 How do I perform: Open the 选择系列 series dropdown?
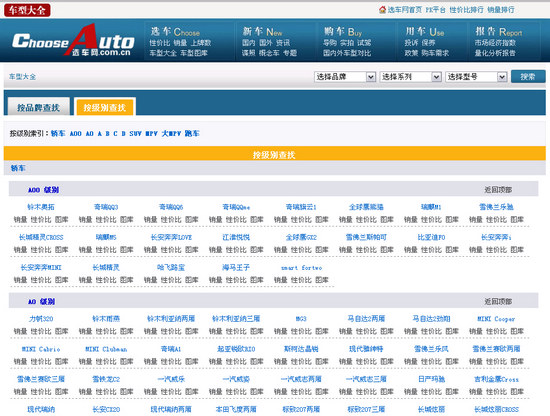pos(410,77)
